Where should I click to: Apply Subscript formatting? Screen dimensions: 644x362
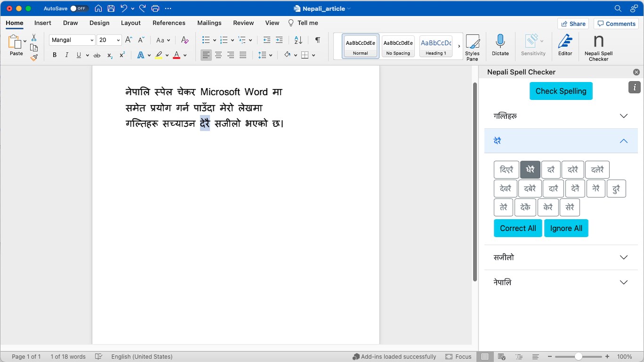[x=110, y=55]
